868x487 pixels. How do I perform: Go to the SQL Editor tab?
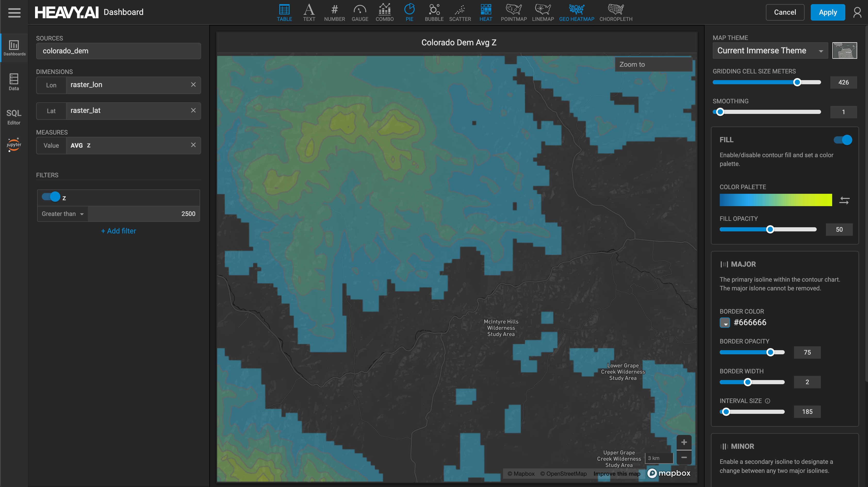(x=14, y=116)
